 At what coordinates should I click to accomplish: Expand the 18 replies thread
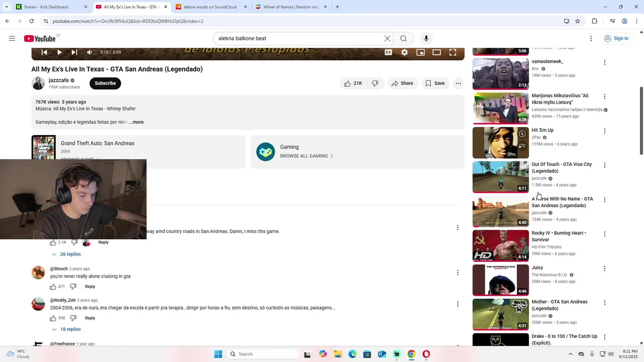66,329
